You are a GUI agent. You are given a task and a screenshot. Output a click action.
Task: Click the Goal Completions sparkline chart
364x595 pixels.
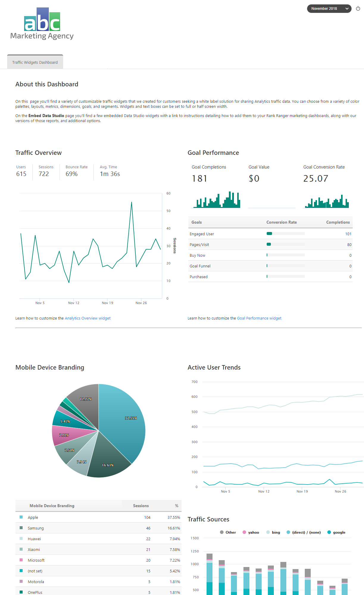point(217,200)
